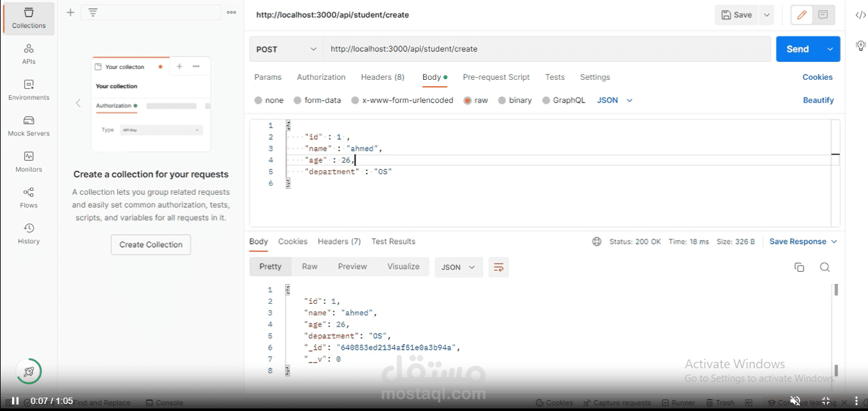Select the raw body type radio

point(468,100)
